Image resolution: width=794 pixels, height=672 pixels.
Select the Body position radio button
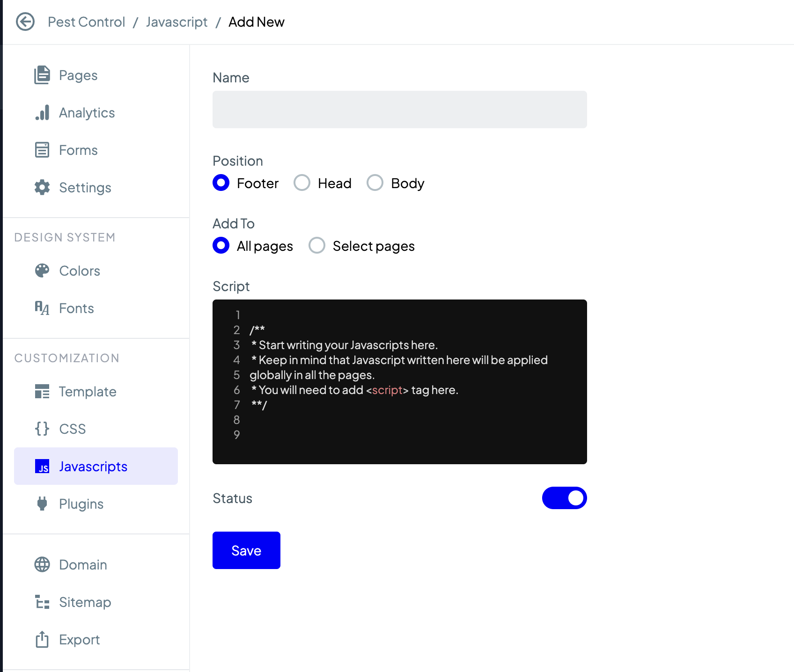[375, 183]
